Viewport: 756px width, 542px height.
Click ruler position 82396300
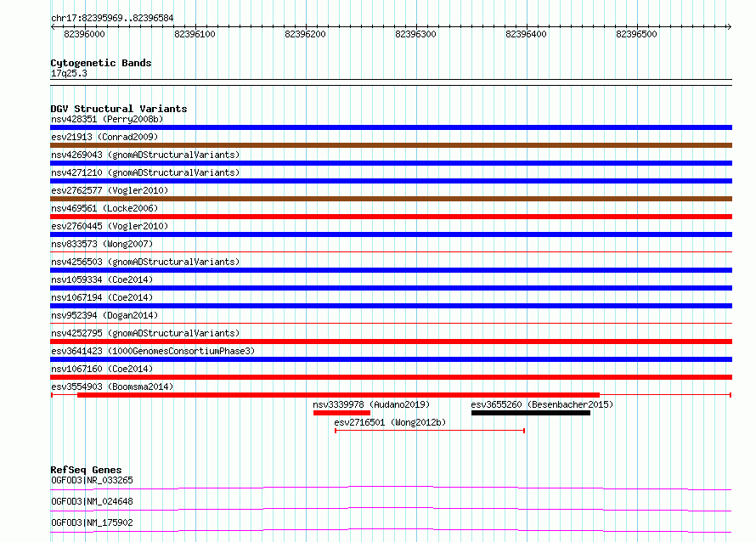415,34
